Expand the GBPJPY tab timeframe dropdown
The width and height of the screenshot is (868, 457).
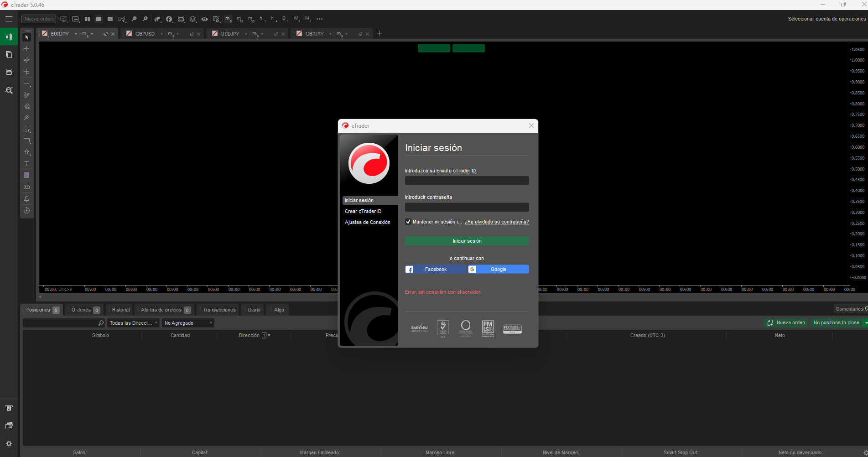(347, 34)
